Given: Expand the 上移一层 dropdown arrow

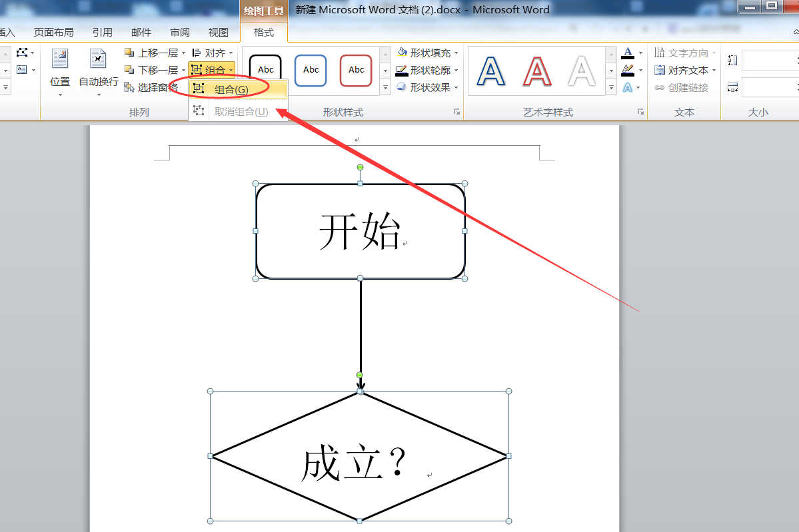Looking at the screenshot, I should pyautogui.click(x=183, y=53).
